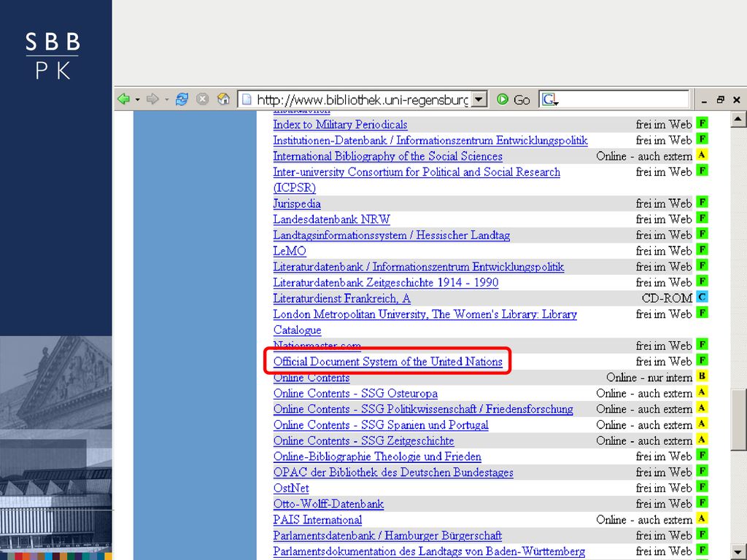Image resolution: width=747 pixels, height=560 pixels.
Task: Open Online-Bibliographie Theologie und Frieden link
Action: pos(377,456)
